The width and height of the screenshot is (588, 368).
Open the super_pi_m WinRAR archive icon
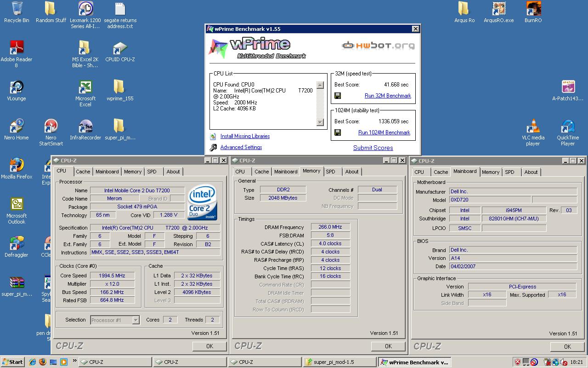click(17, 286)
